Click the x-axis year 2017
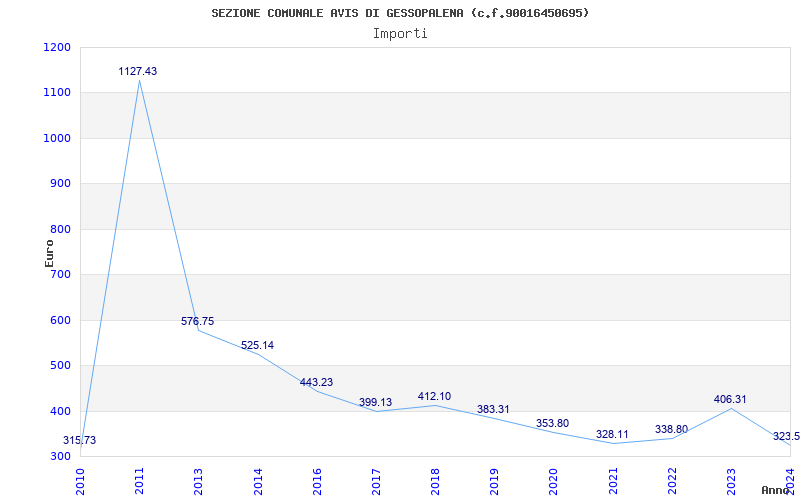Image resolution: width=800 pixels, height=500 pixels. 376,481
